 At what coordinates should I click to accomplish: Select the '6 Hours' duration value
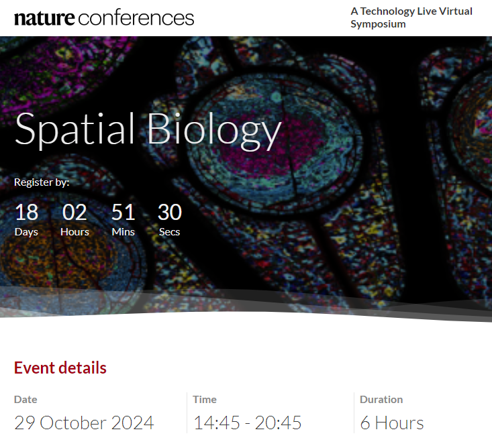point(392,423)
